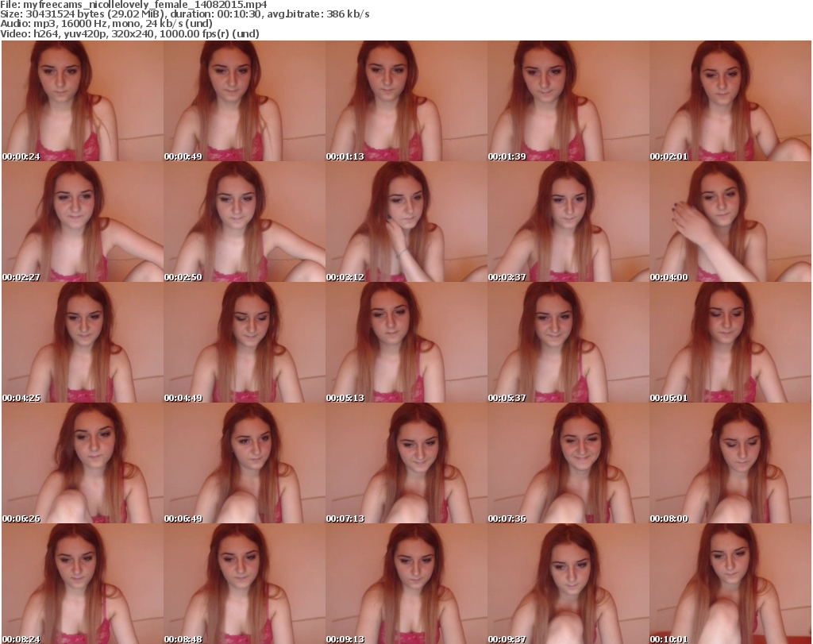Pick the thumbnail marked 00:06:49
This screenshot has height=644, width=813.
pos(245,463)
